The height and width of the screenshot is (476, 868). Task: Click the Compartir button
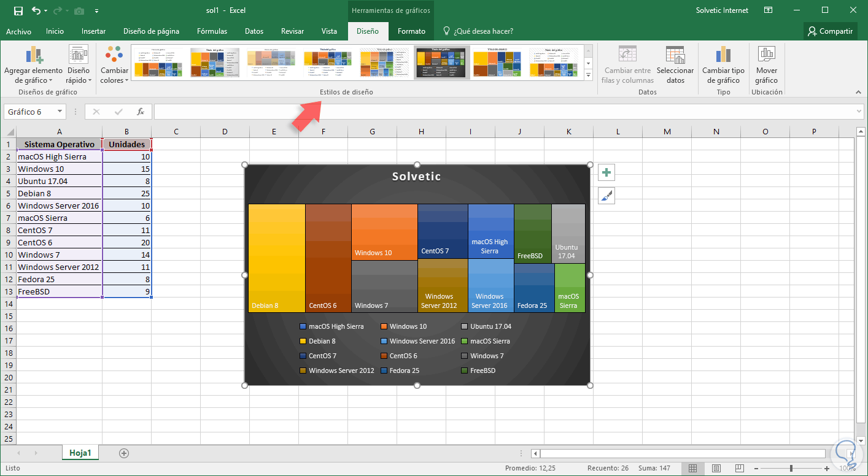tap(831, 31)
